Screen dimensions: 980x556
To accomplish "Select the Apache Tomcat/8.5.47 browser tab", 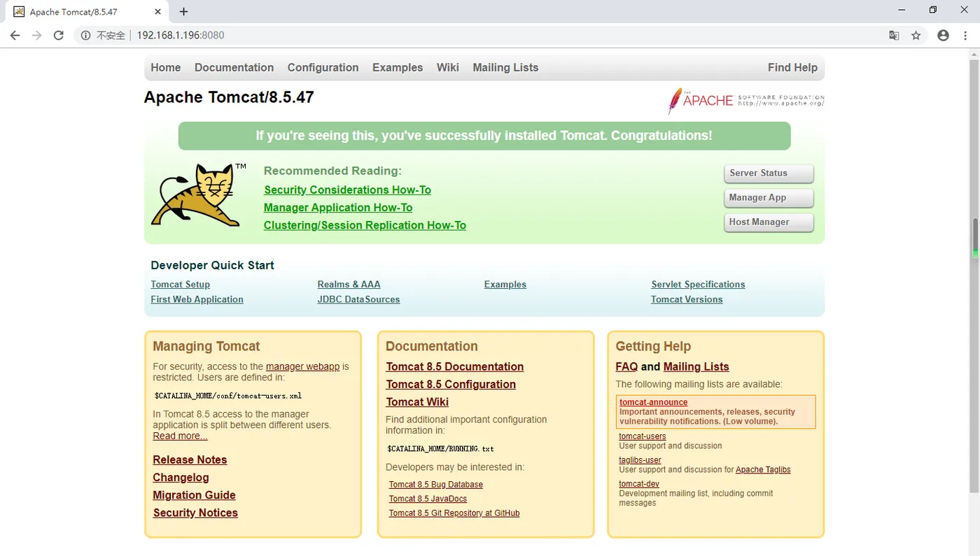I will 85,12.
